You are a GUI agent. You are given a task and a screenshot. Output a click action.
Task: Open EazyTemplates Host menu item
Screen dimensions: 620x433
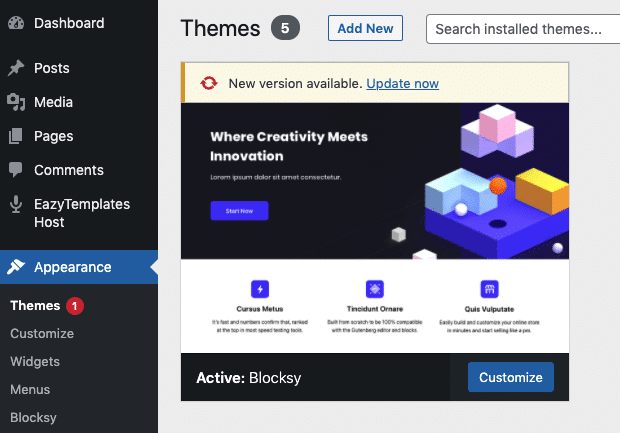click(x=79, y=213)
